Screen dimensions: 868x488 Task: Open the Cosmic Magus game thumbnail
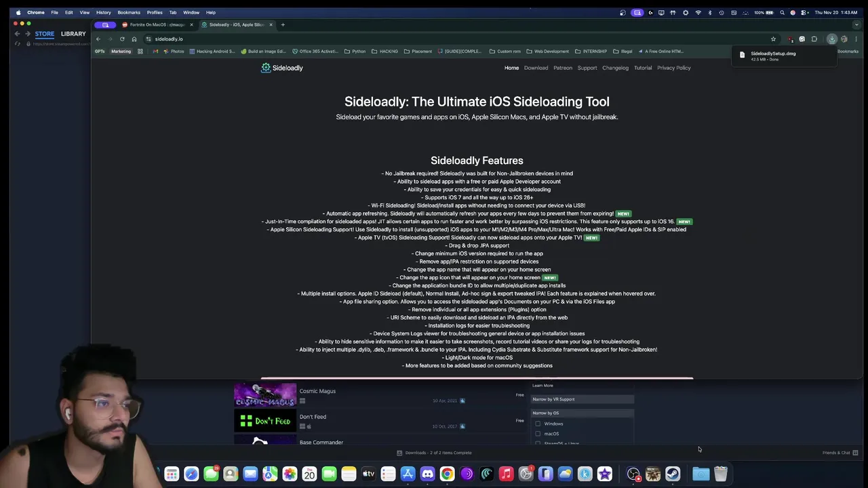pyautogui.click(x=265, y=395)
